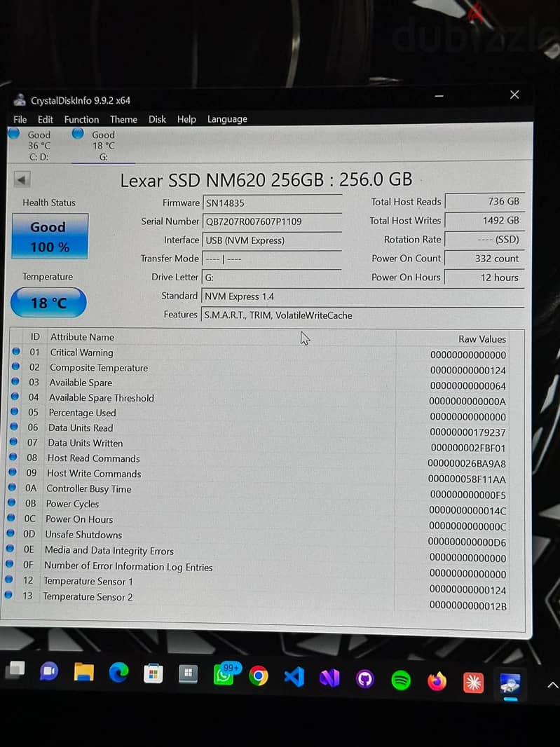Close the CrystalDiskInfo window
This screenshot has width=560, height=747.
[514, 95]
